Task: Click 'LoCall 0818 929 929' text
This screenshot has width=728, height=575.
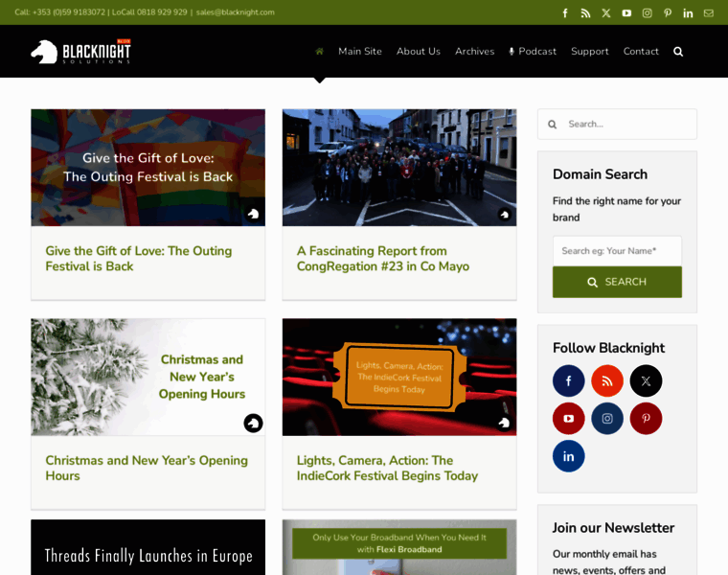Action: coord(149,12)
